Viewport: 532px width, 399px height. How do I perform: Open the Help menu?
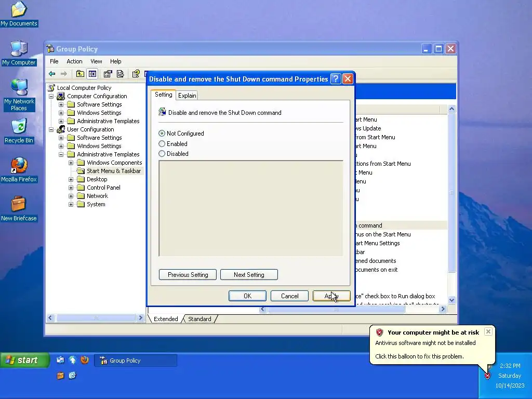(115, 61)
